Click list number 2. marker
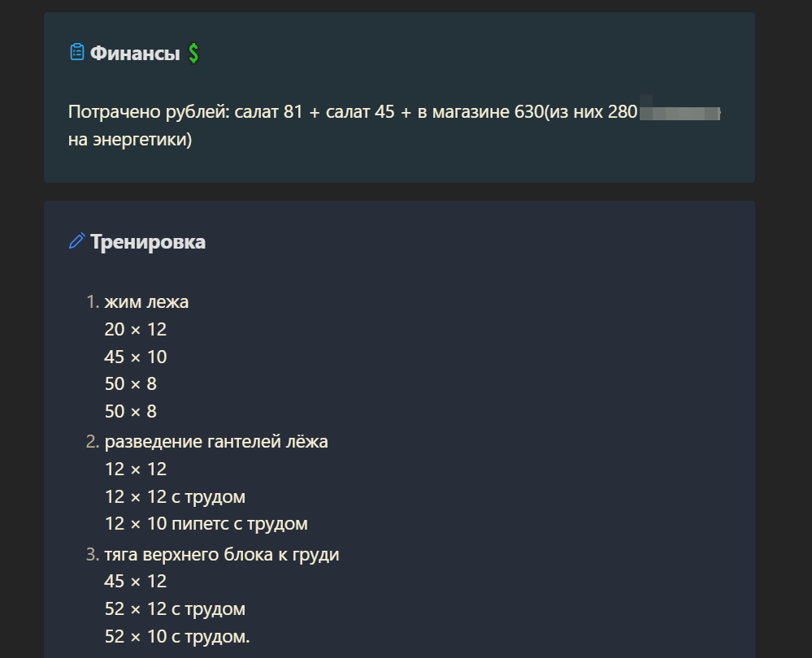Screen dimensions: 812x658 click(x=92, y=442)
